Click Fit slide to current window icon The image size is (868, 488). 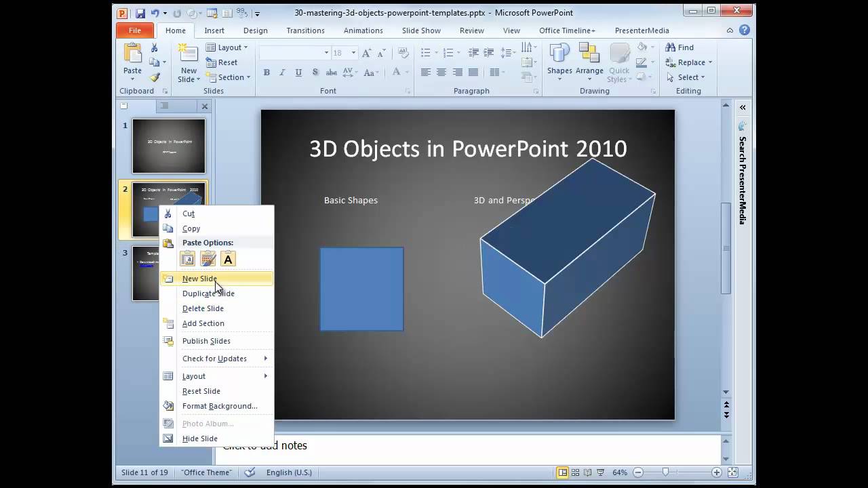[733, 472]
